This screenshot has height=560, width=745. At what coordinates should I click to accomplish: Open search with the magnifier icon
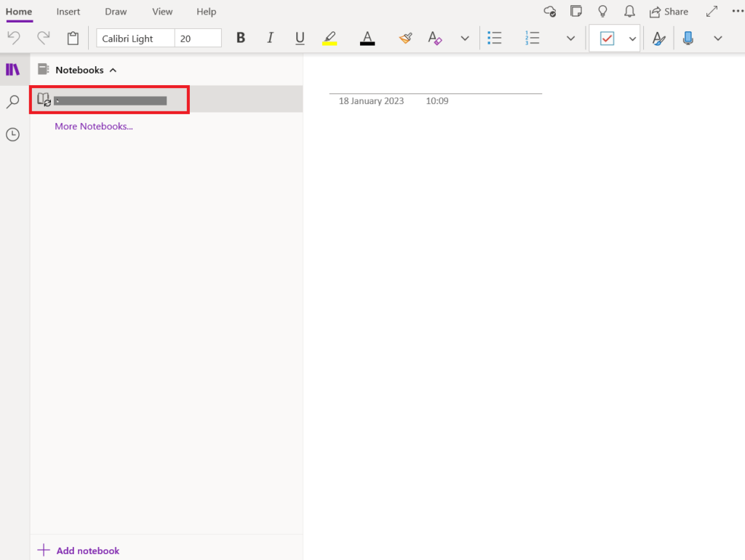13,102
